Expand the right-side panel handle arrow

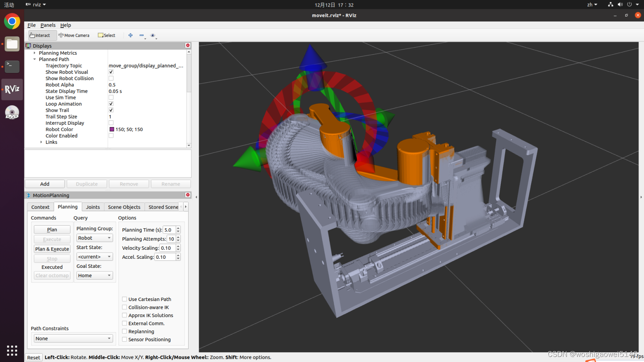(641, 197)
